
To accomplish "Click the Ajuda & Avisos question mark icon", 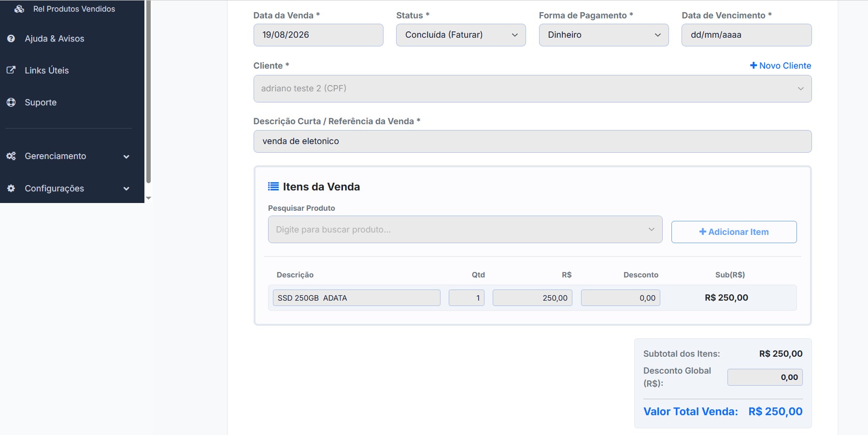I will [x=11, y=38].
